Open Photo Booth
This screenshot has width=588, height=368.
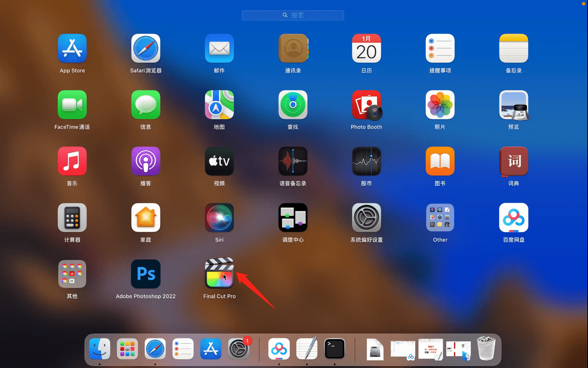(367, 105)
